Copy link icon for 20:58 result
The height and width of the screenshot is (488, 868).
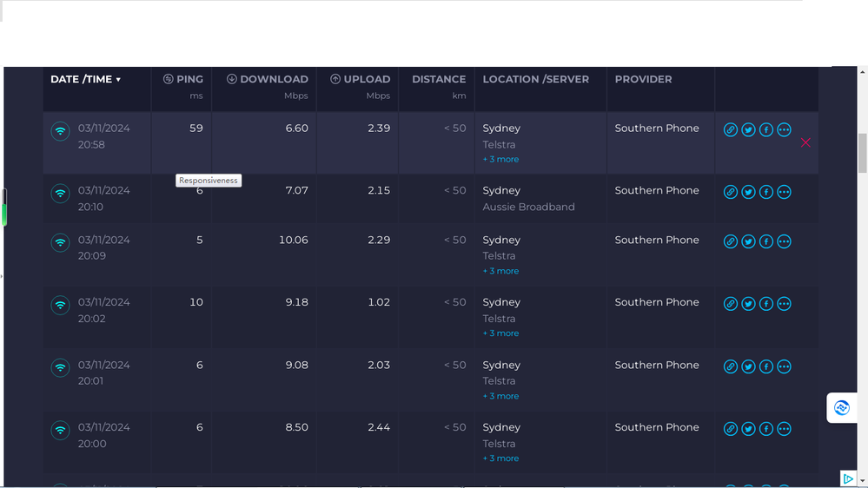(x=731, y=130)
